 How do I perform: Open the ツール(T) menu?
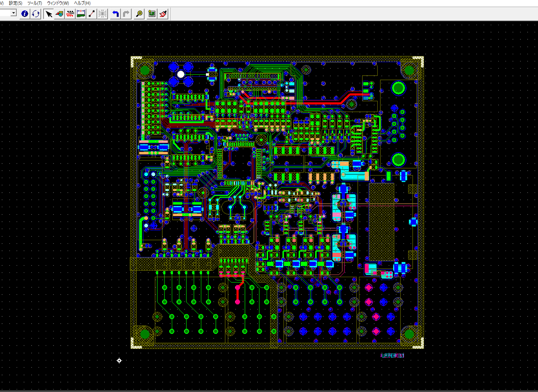[x=35, y=3]
